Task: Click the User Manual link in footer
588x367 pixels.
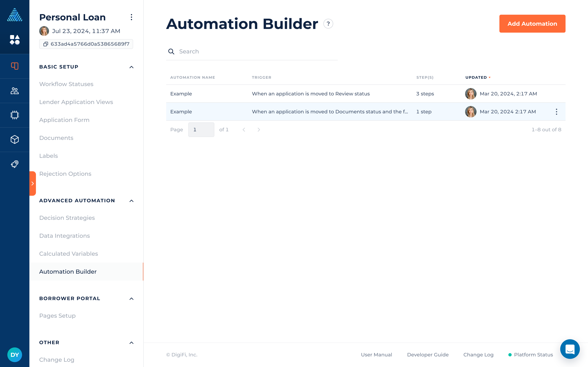Action: [x=376, y=355]
